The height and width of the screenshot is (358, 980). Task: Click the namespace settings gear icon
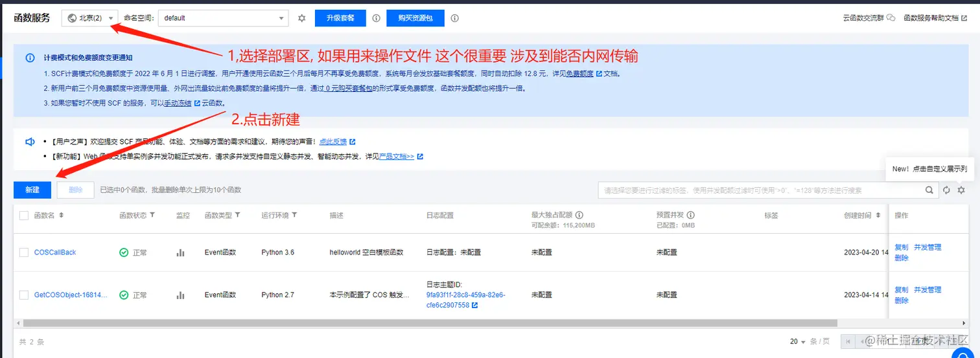point(301,18)
